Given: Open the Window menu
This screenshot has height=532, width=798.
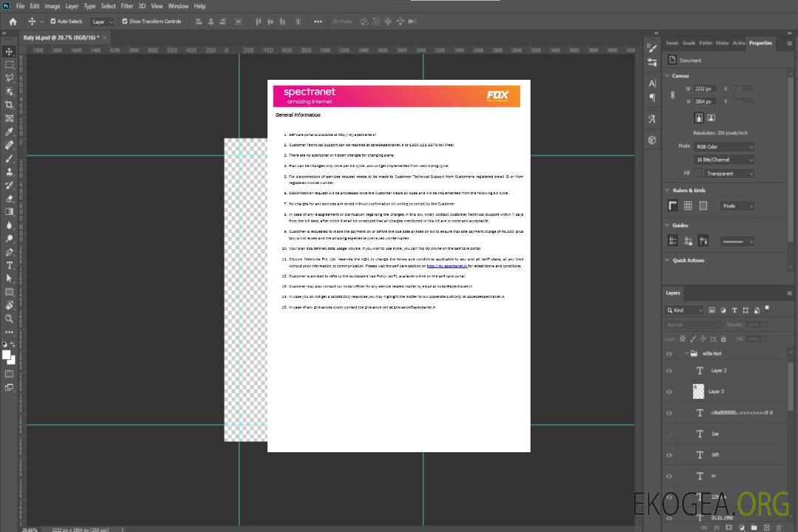Looking at the screenshot, I should point(178,6).
